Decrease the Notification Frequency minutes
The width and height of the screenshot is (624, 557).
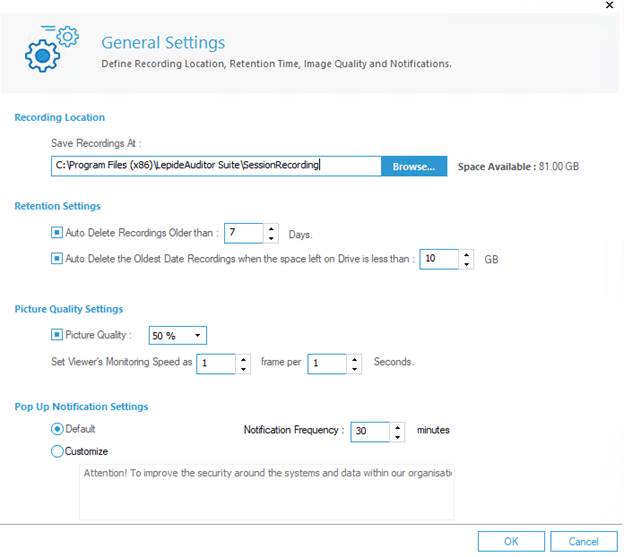tap(397, 437)
